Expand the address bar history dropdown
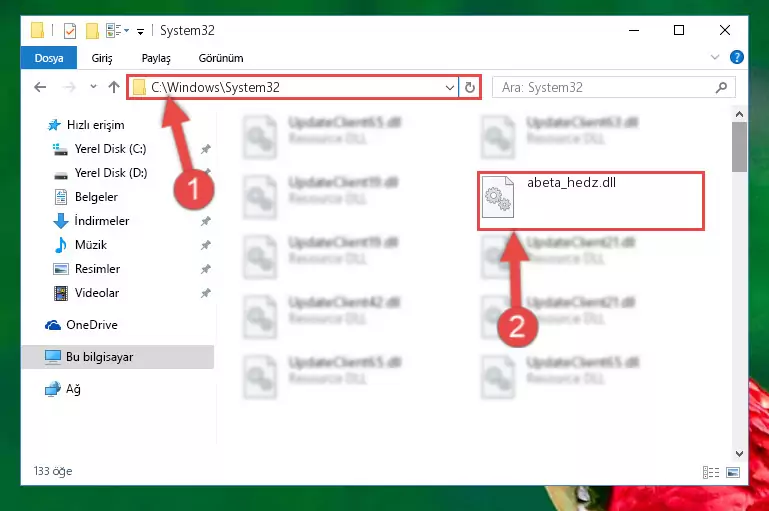 [449, 88]
